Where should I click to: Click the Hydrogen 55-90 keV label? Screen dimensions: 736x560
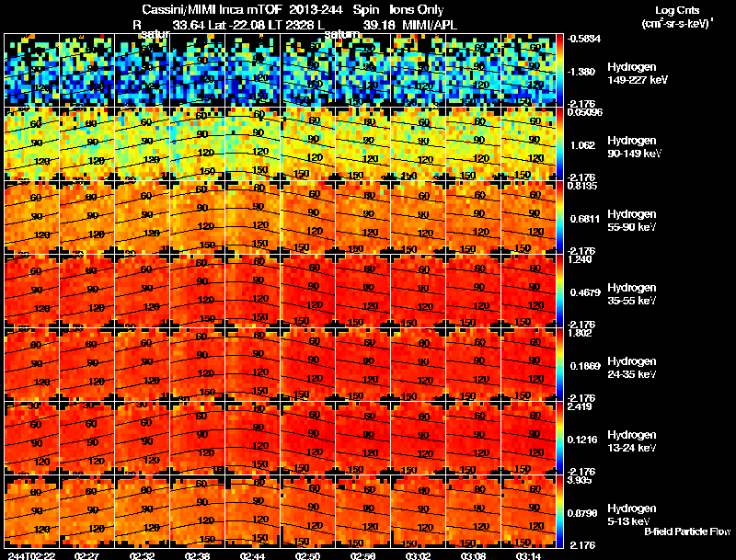tap(632, 221)
